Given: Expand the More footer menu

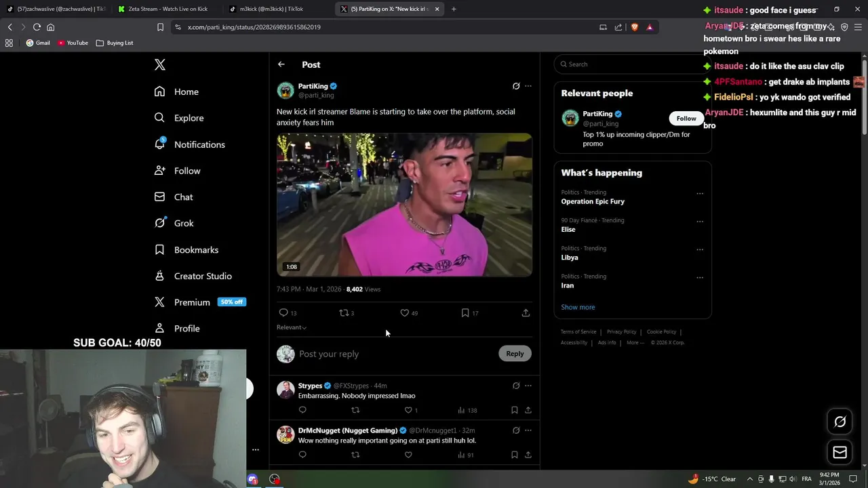Looking at the screenshot, I should [x=635, y=343].
